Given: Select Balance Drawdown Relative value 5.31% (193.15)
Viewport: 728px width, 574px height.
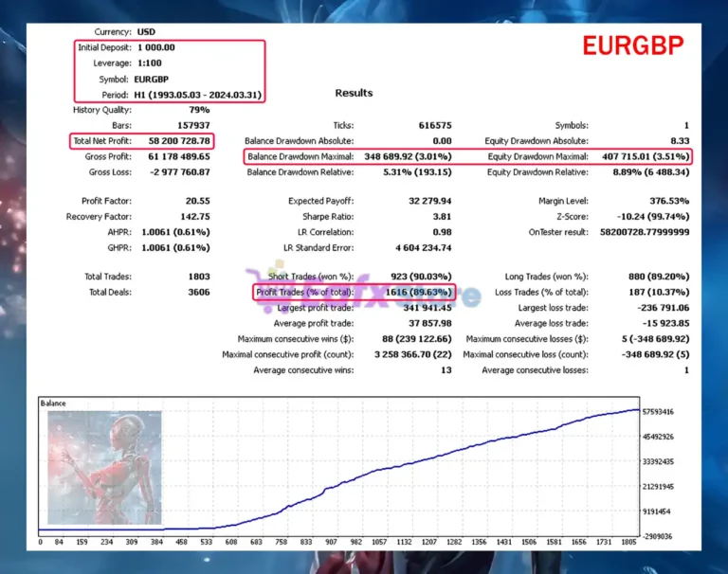Looking at the screenshot, I should [417, 172].
